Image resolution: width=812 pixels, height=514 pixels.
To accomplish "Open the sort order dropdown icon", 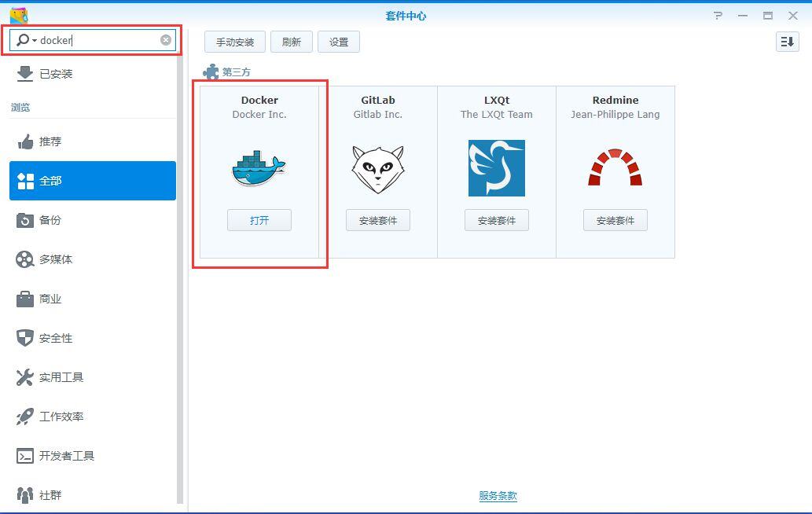I will [x=787, y=42].
